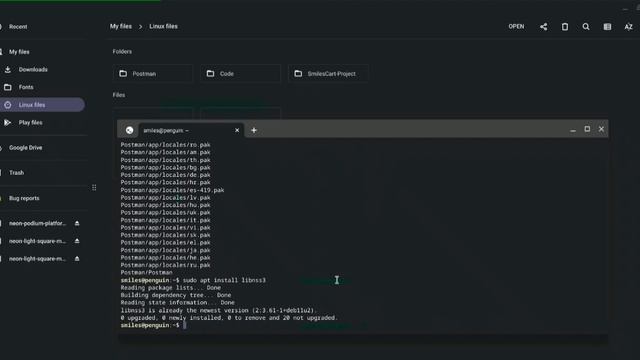This screenshot has width=640, height=360.
Task: Close the terminal window
Action: (601, 129)
